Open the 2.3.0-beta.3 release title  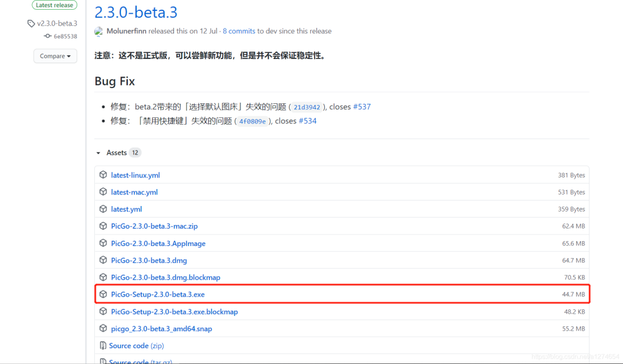point(136,12)
